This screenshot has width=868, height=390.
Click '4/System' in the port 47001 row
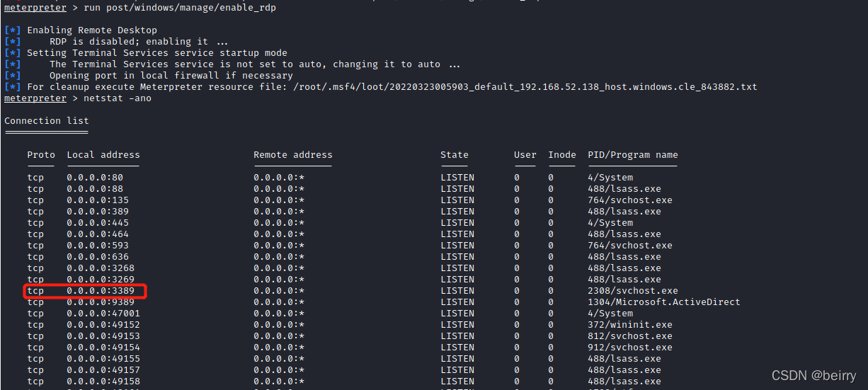click(610, 313)
